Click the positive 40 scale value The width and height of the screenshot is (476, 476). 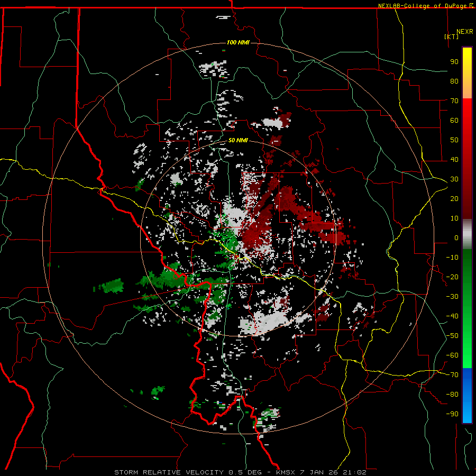(x=454, y=159)
